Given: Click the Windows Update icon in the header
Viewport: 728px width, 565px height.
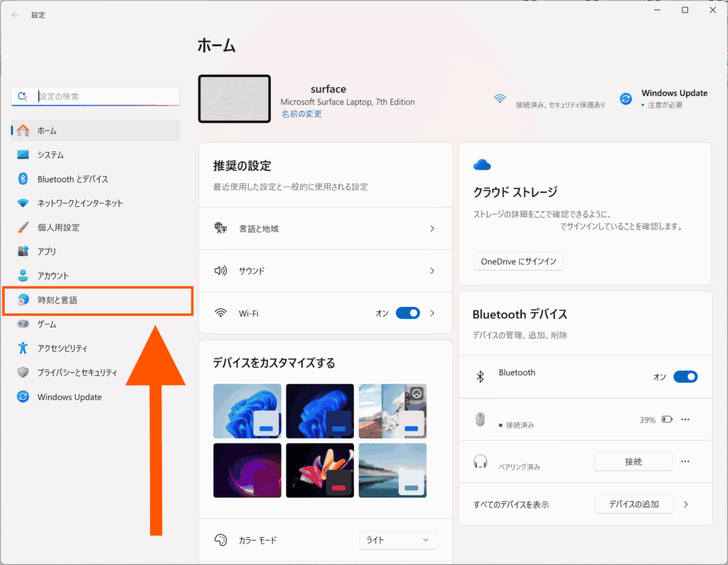Looking at the screenshot, I should pos(626,98).
